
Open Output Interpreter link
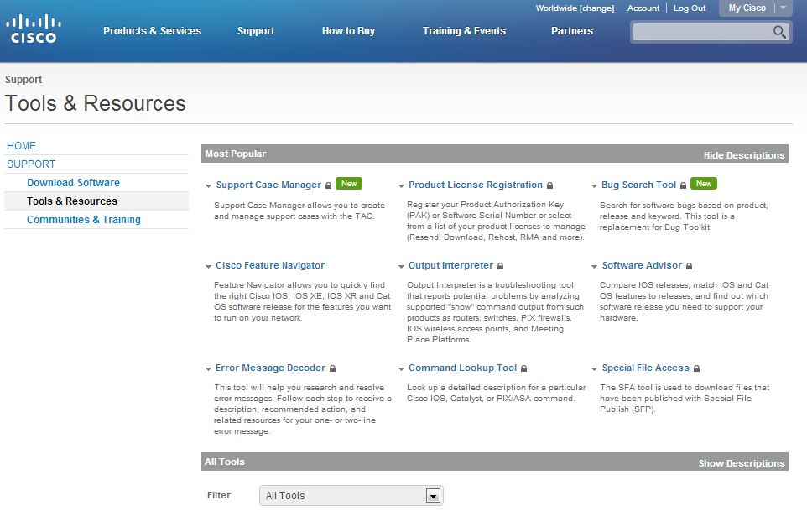450,266
